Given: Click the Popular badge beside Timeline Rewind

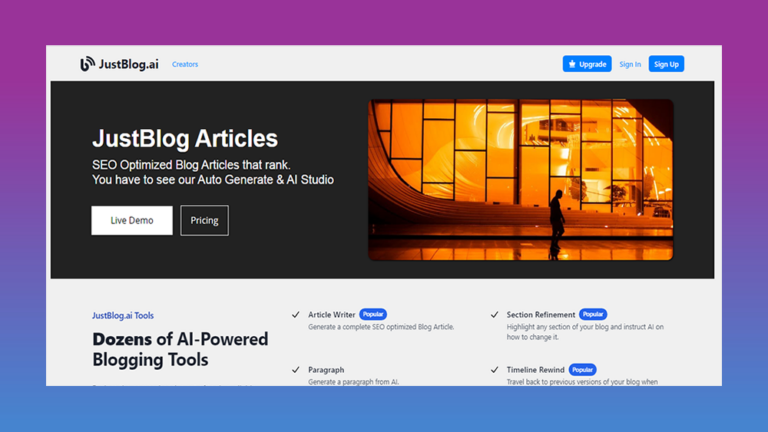Looking at the screenshot, I should [x=582, y=370].
